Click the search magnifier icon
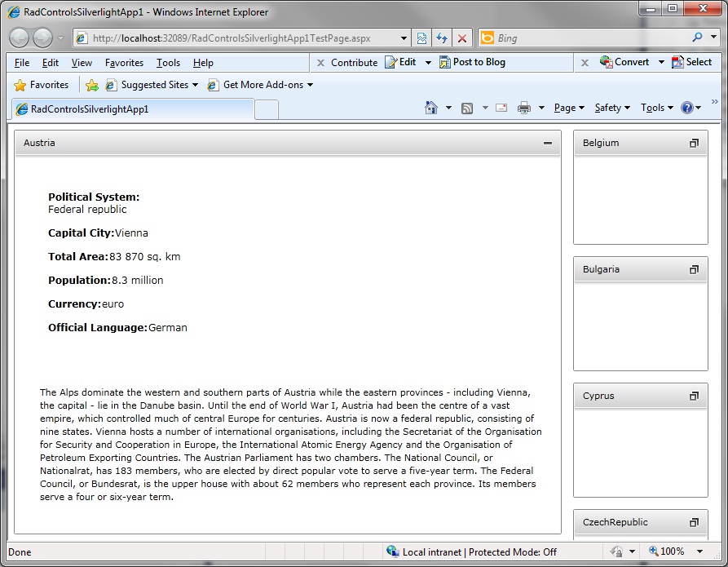Screen dimensions: 728x567 point(697,38)
